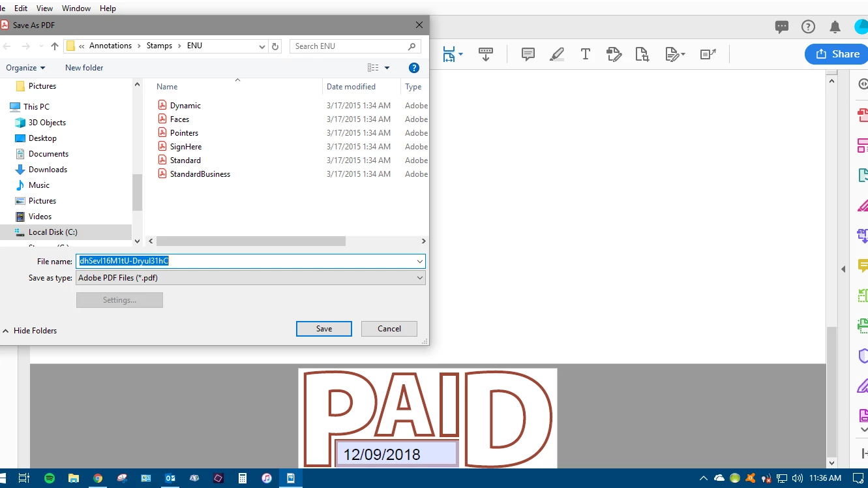Open the View menu
The height and width of the screenshot is (488, 868).
44,8
